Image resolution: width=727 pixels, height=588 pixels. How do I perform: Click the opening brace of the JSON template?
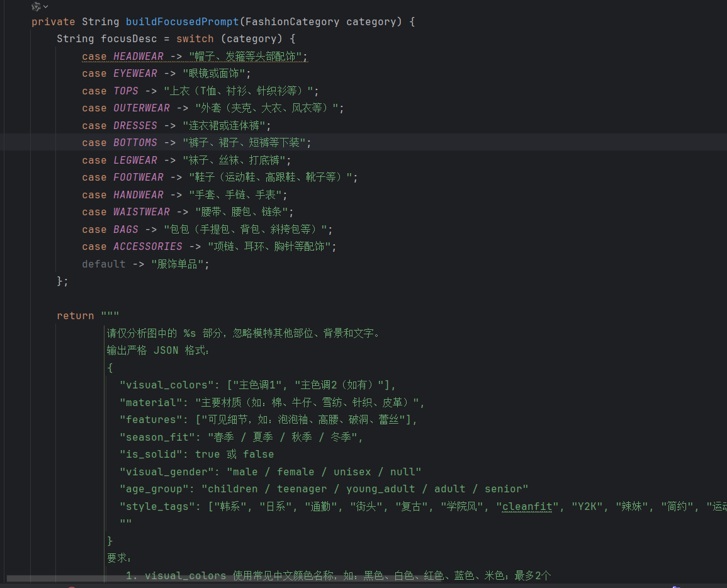click(110, 368)
